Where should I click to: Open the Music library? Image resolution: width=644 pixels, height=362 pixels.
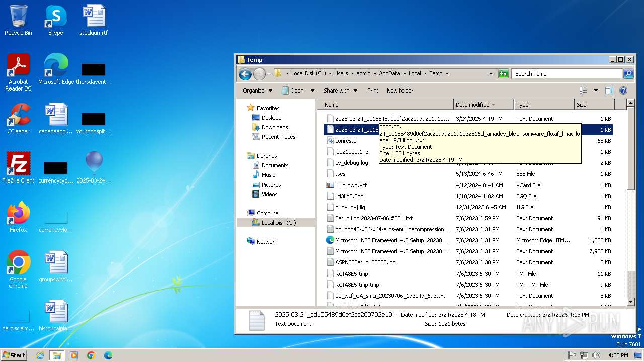[x=264, y=175]
